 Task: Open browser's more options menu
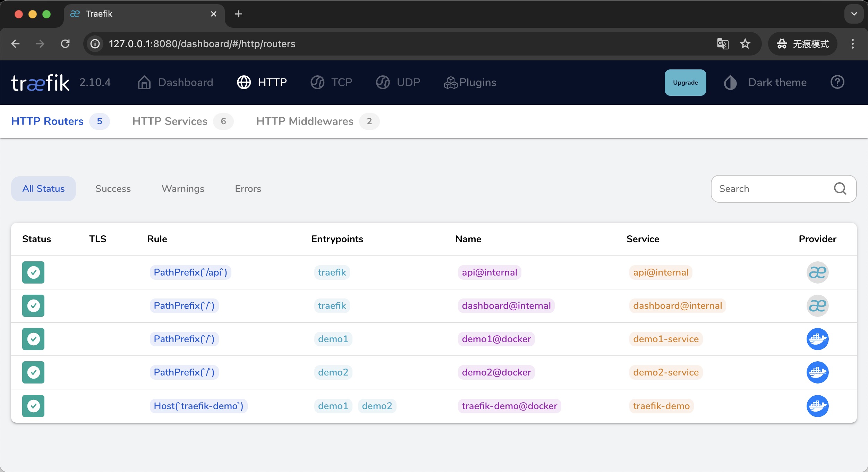(853, 44)
